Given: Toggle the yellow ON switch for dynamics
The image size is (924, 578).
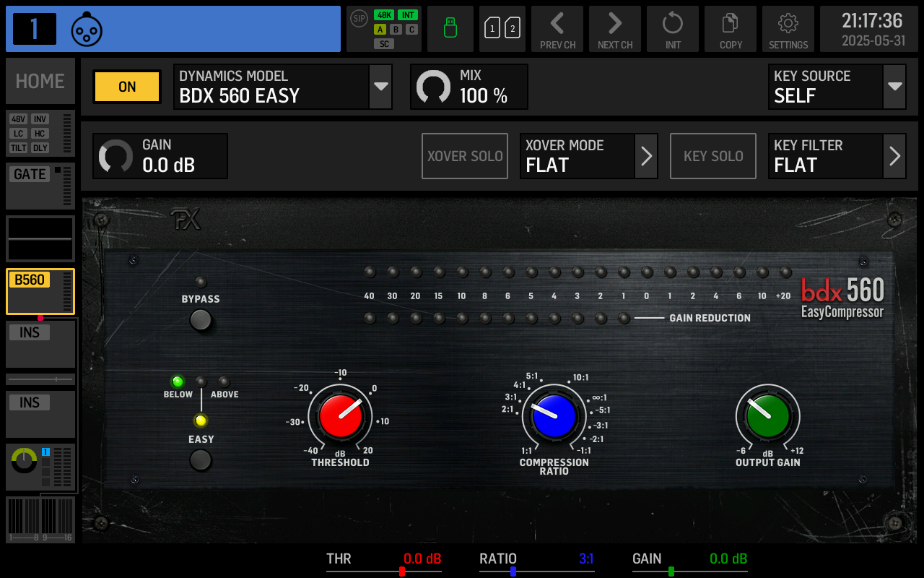Looking at the screenshot, I should [126, 86].
